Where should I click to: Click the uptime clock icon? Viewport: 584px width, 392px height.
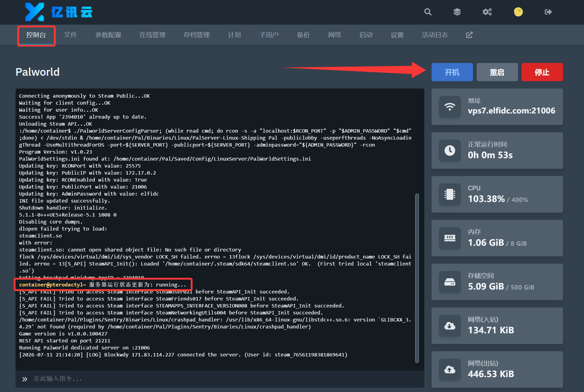click(x=450, y=151)
